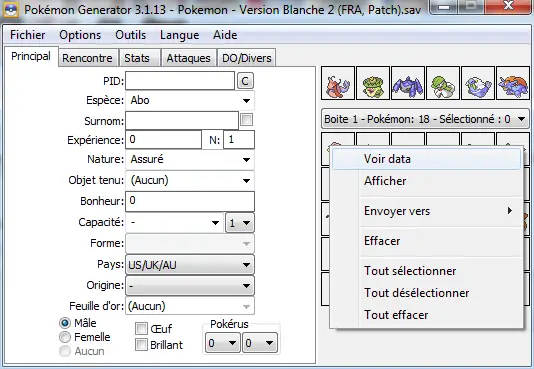Image resolution: width=534 pixels, height=369 pixels.
Task: Enable the Œuf checkbox
Action: (141, 328)
